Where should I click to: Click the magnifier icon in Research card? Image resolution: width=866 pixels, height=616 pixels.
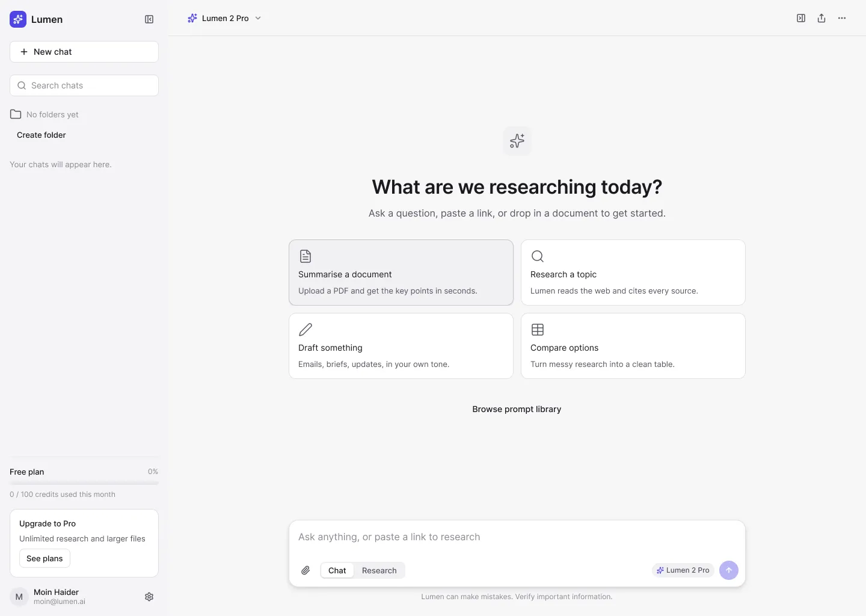[538, 256]
